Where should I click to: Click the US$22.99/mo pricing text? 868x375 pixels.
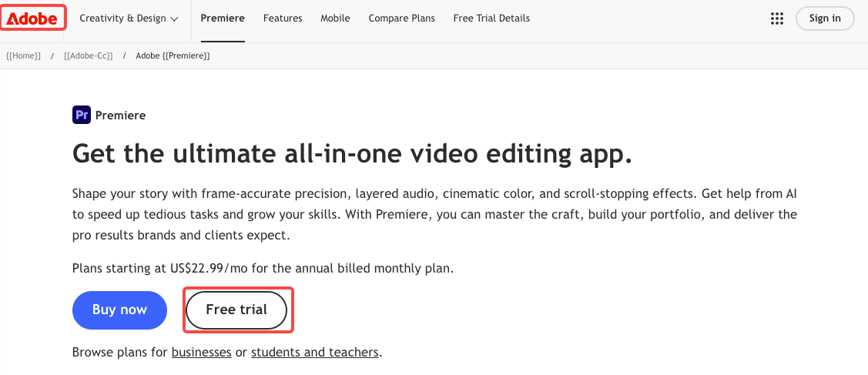click(x=208, y=269)
